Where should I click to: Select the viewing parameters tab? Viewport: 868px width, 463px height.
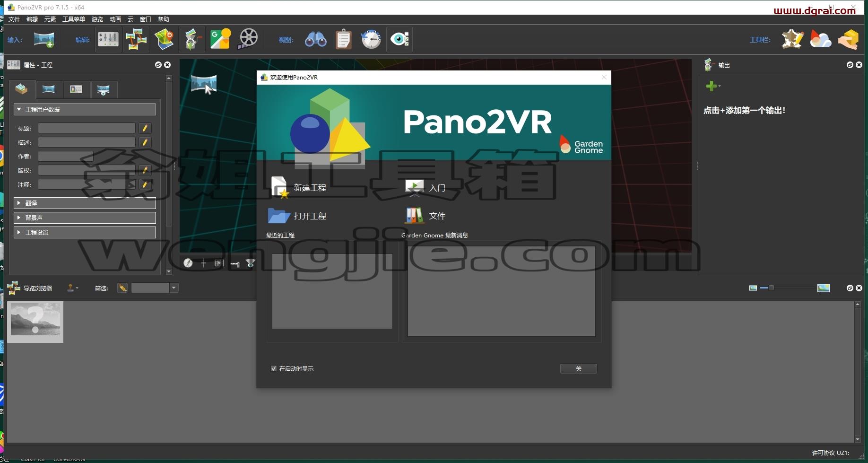104,89
